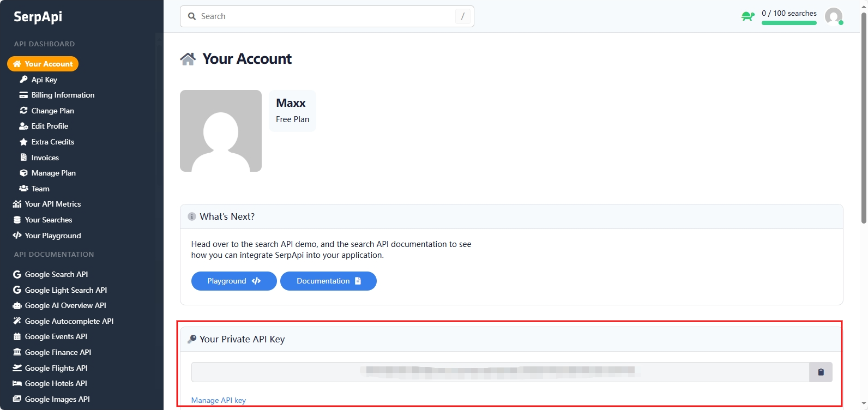Open Google Finance API docs
This screenshot has width=868, height=410.
58,352
